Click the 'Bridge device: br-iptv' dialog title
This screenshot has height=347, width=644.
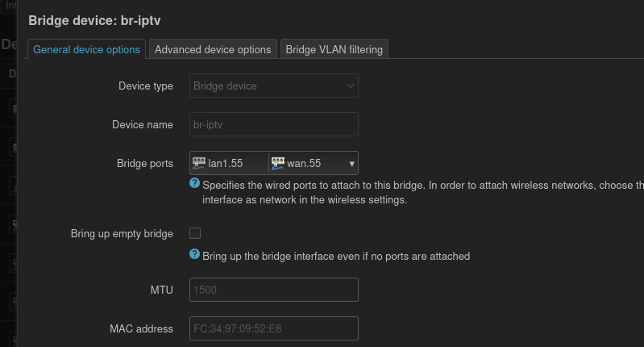[94, 20]
